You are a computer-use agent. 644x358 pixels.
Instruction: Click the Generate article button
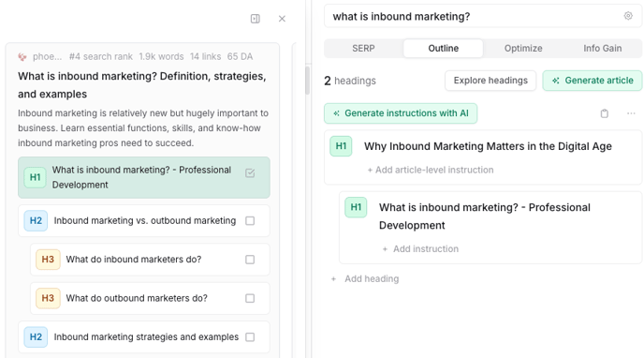(593, 81)
